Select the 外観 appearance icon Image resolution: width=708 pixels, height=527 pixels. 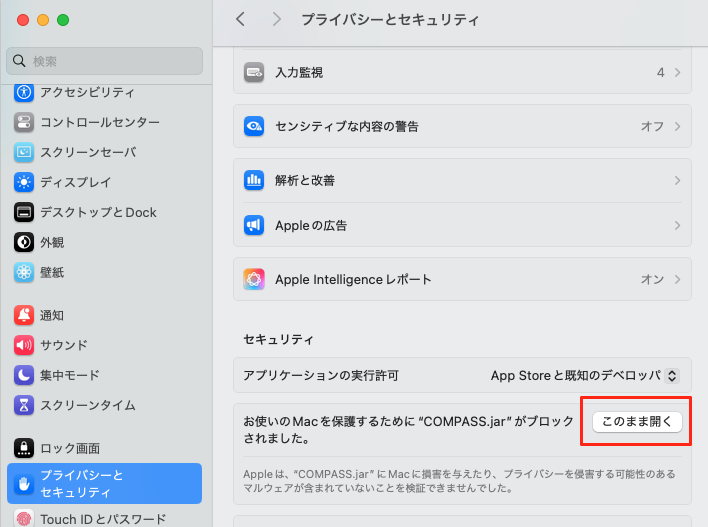click(24, 242)
